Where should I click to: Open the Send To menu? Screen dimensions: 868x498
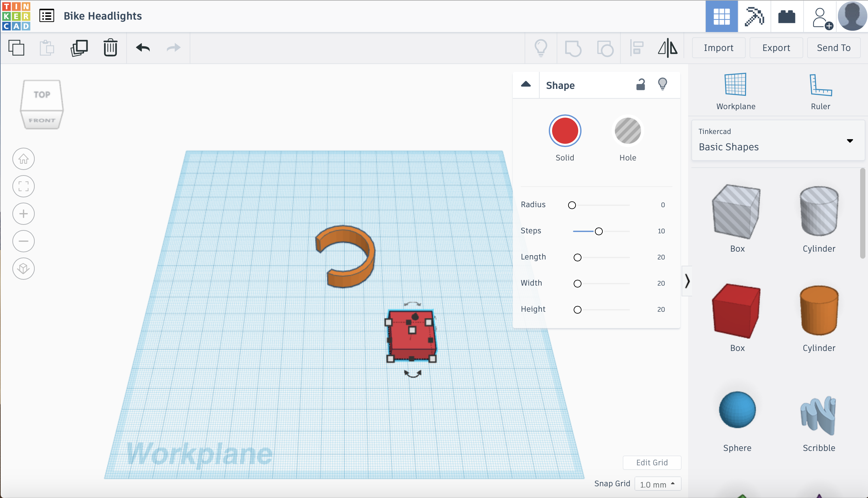(x=833, y=47)
